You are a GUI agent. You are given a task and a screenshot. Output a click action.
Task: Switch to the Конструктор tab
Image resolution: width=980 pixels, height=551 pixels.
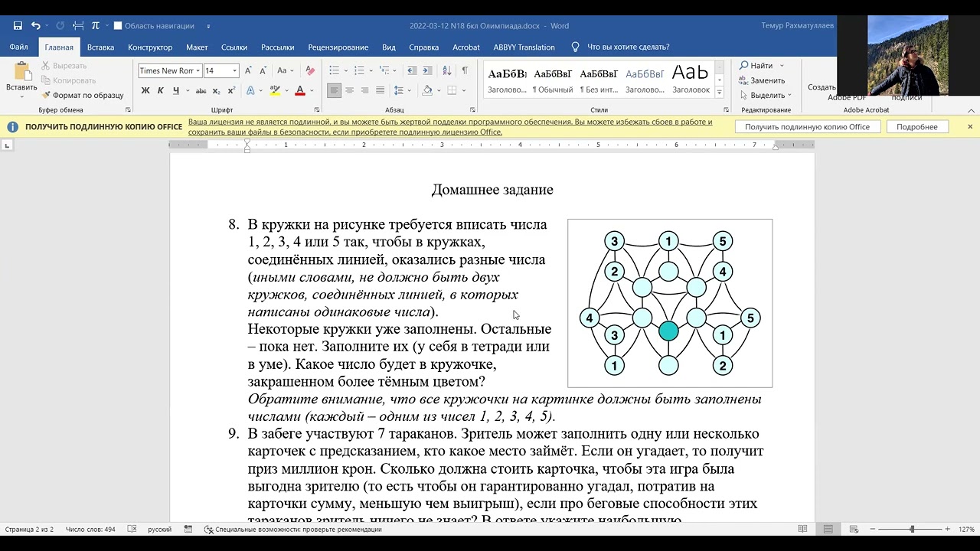pyautogui.click(x=150, y=47)
